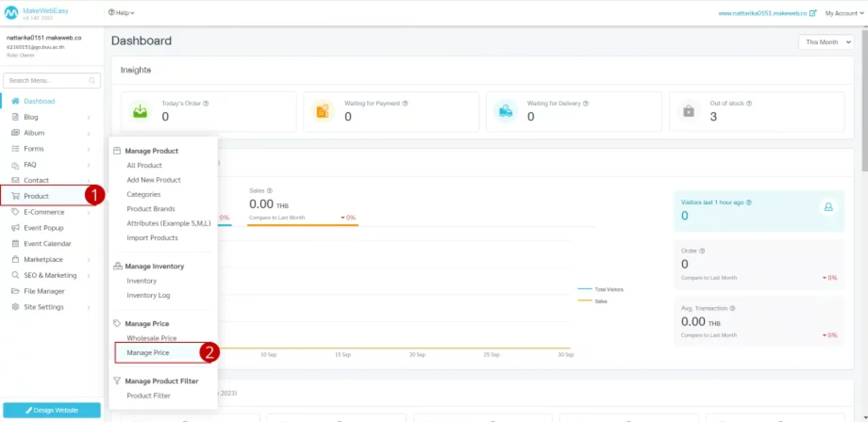Click the user icon in Visitors card
This screenshot has height=422, width=868.
coord(828,207)
